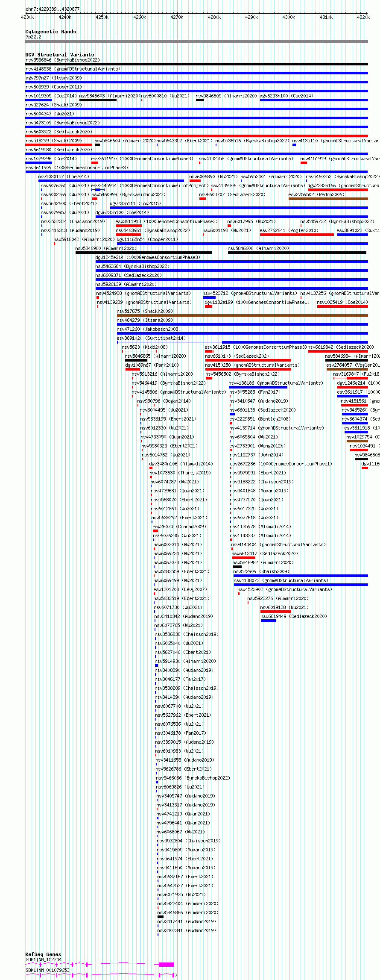Open the last variant nsv3402341 (Audano2019)

(187, 931)
